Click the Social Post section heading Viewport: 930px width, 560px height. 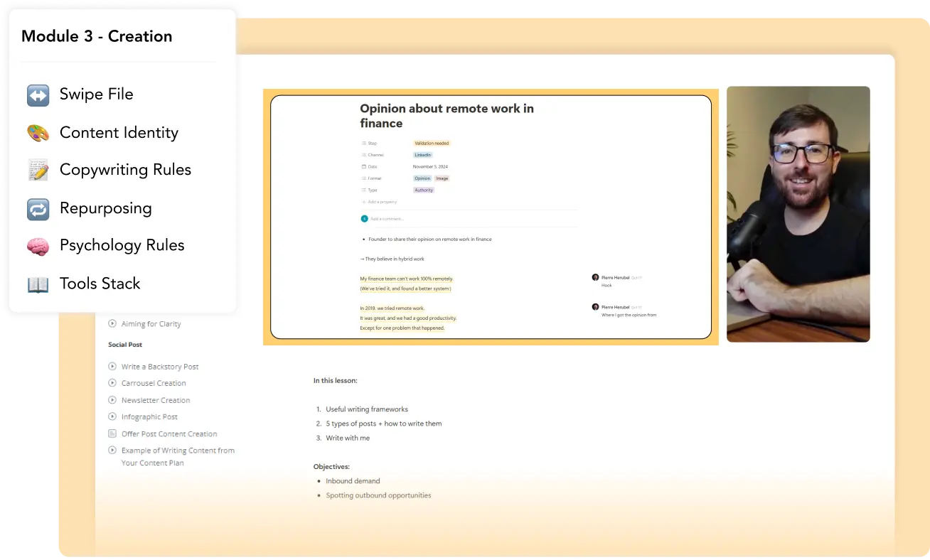point(125,345)
